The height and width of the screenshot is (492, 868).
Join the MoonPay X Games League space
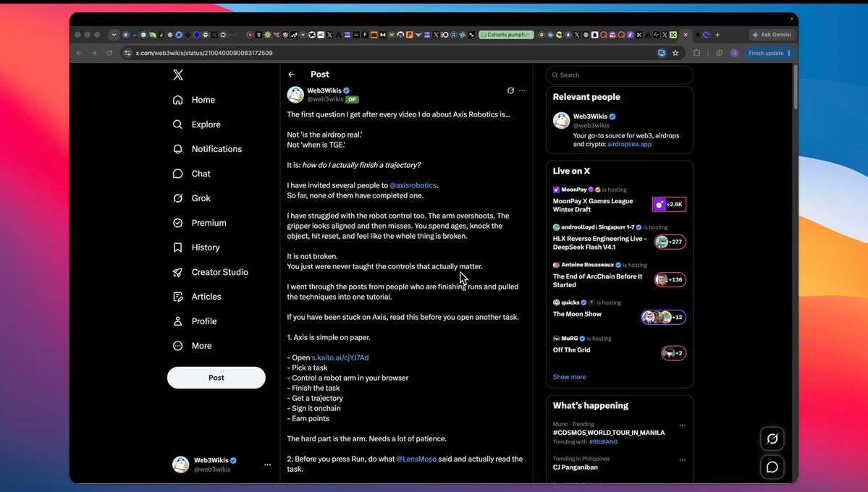click(669, 204)
